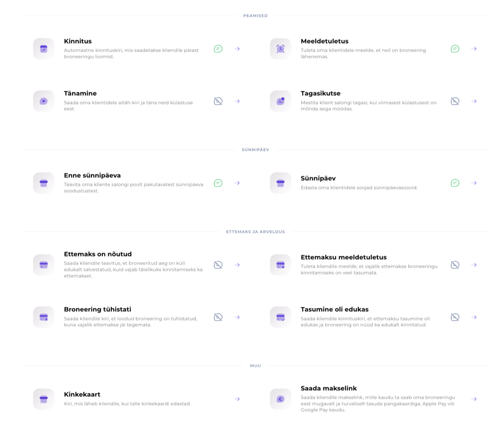Open Ettemaksu meeldetuletus via its arrow
The height and width of the screenshot is (436, 504).
click(x=474, y=265)
